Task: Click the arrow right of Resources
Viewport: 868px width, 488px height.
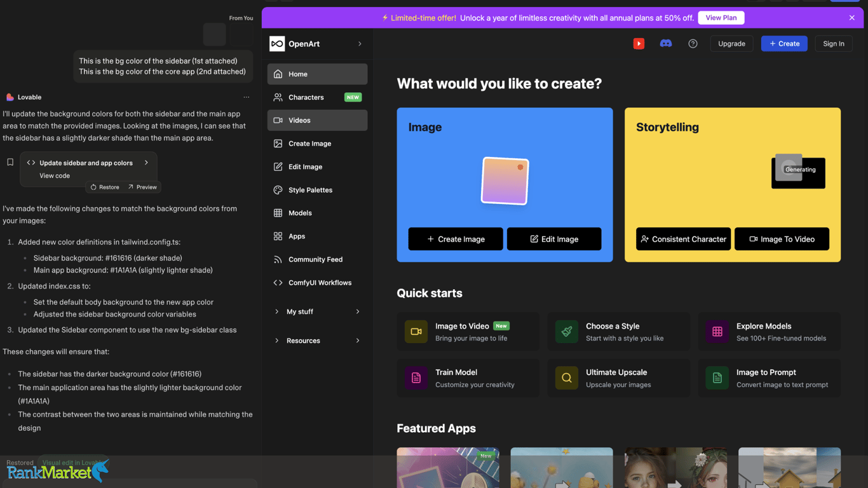Action: 358,341
